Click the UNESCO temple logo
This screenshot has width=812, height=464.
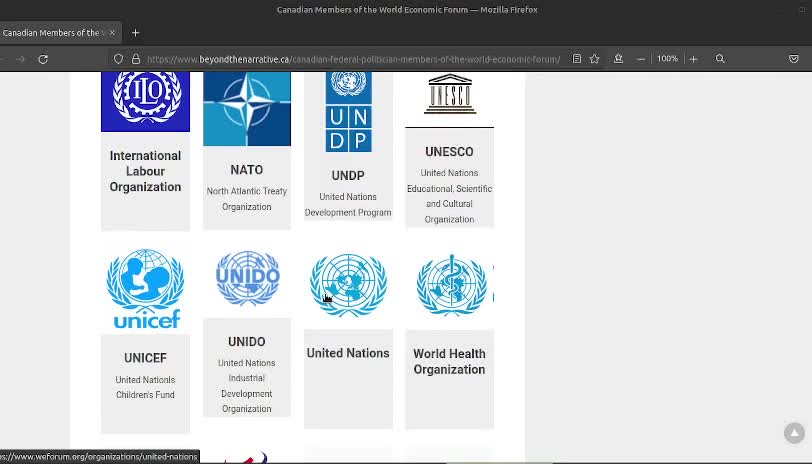[x=450, y=94]
